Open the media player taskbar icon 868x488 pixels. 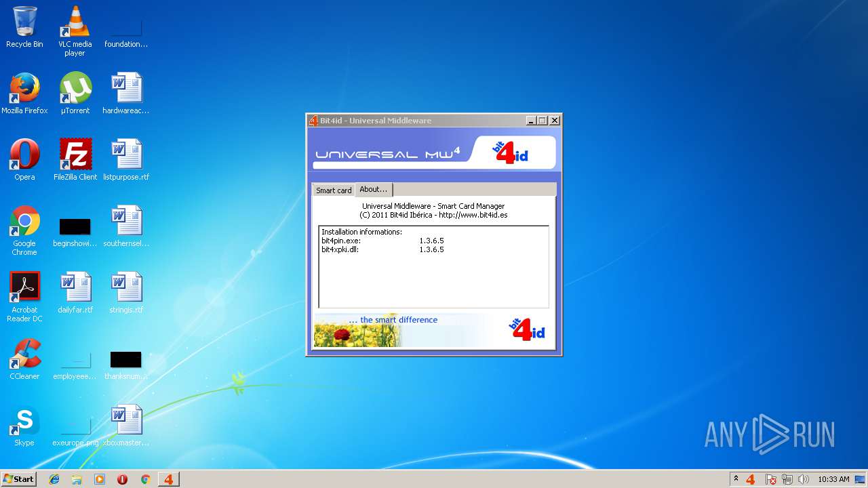point(100,479)
